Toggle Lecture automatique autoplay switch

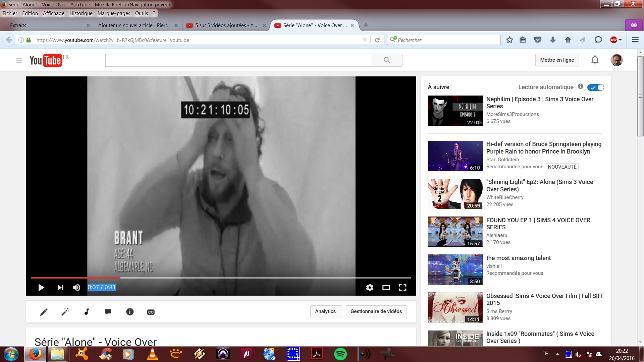[595, 87]
